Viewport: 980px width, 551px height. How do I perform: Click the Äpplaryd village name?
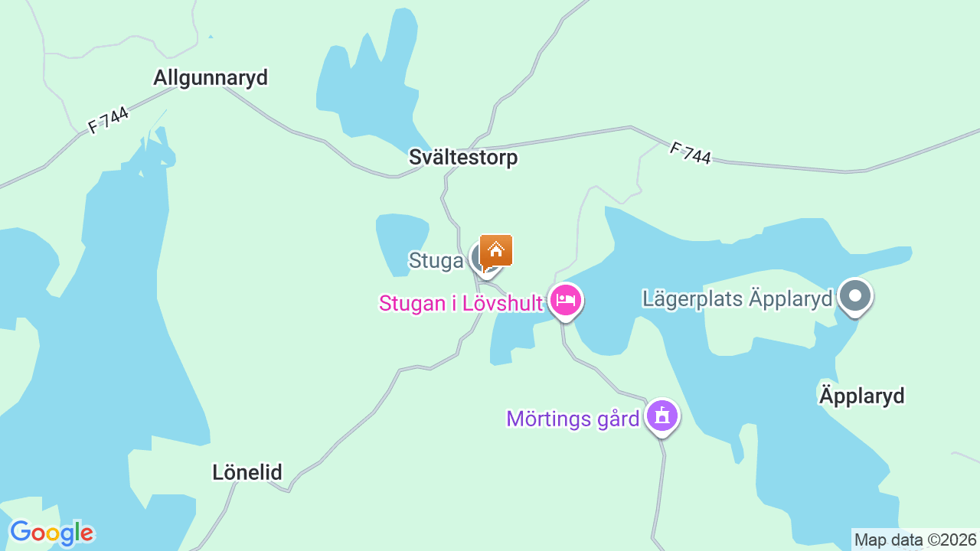click(862, 396)
